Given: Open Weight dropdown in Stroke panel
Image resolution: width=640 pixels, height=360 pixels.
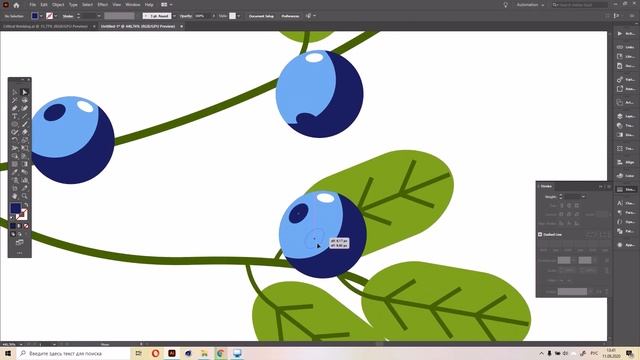Looking at the screenshot, I should 584,197.
